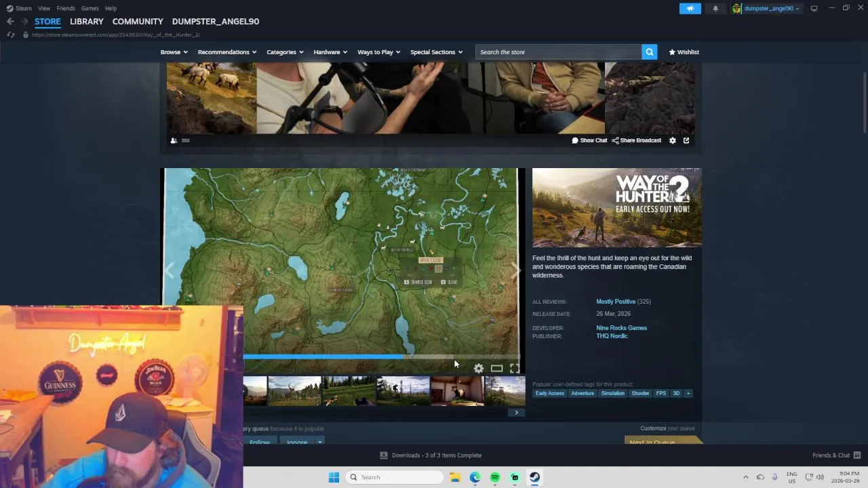Screen dimensions: 868x488
Task: Open the Friends menu
Action: 66,8
